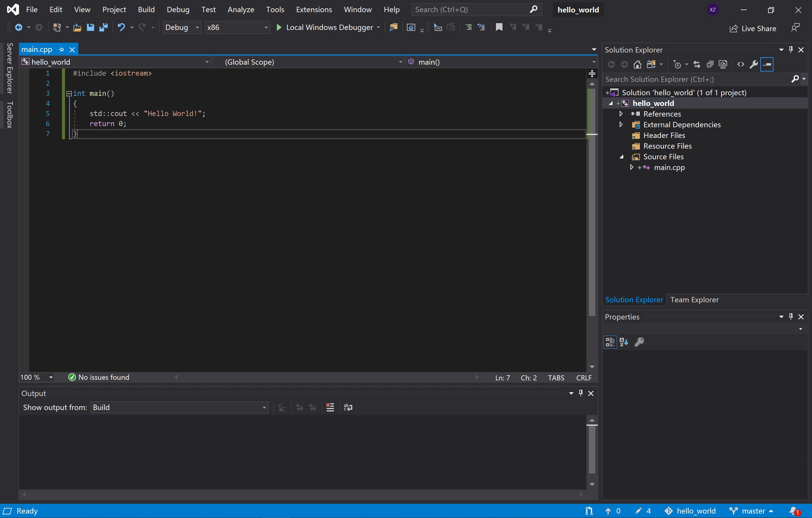Click the Find in Files toolbar icon
Image resolution: width=812 pixels, height=518 pixels.
(x=393, y=27)
